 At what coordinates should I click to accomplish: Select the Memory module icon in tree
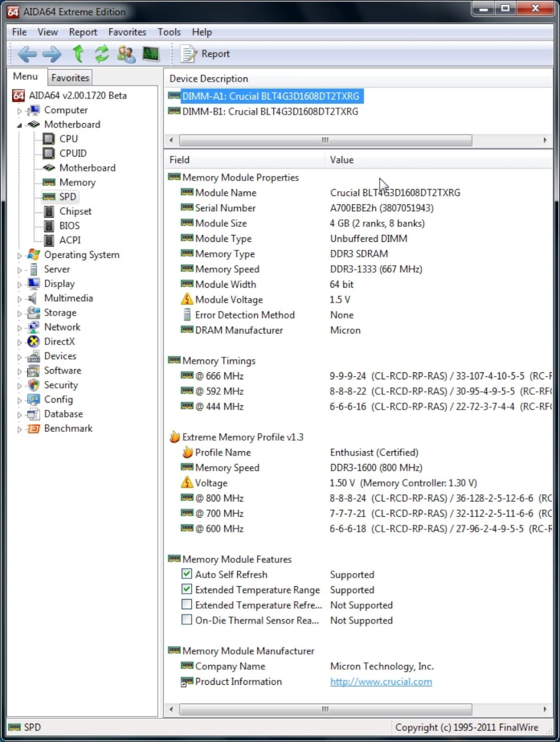click(49, 182)
